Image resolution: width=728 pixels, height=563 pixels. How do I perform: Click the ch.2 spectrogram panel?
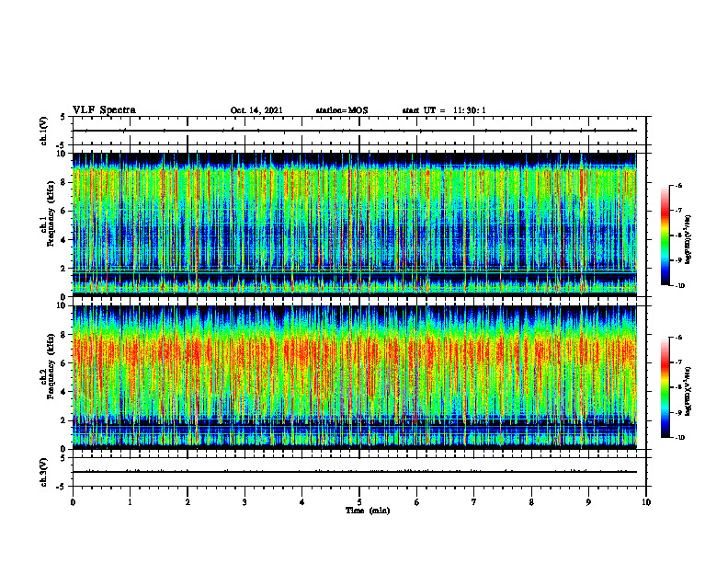tap(354, 377)
